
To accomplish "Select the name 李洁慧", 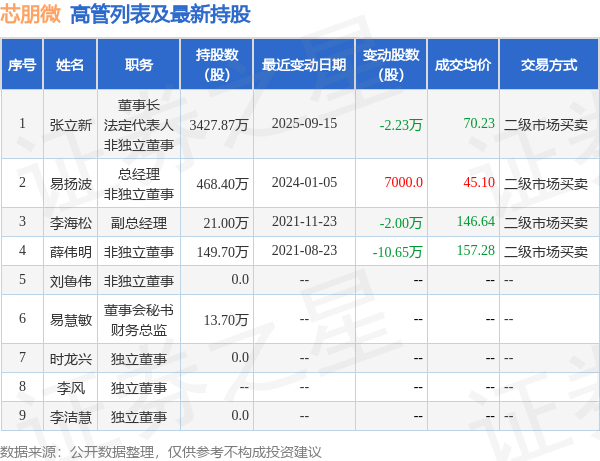I will (71, 417).
